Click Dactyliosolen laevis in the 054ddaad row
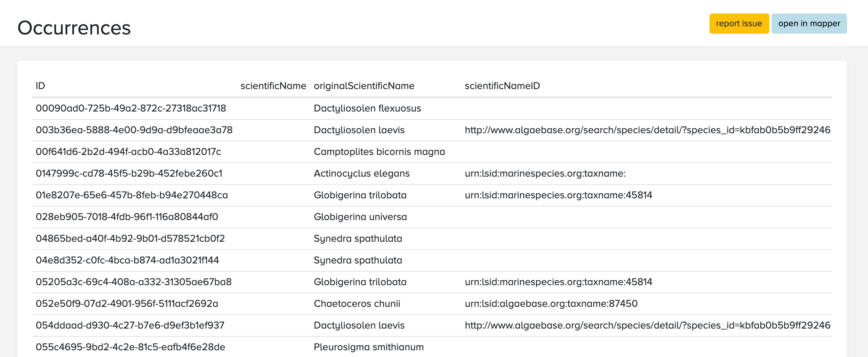 point(359,325)
